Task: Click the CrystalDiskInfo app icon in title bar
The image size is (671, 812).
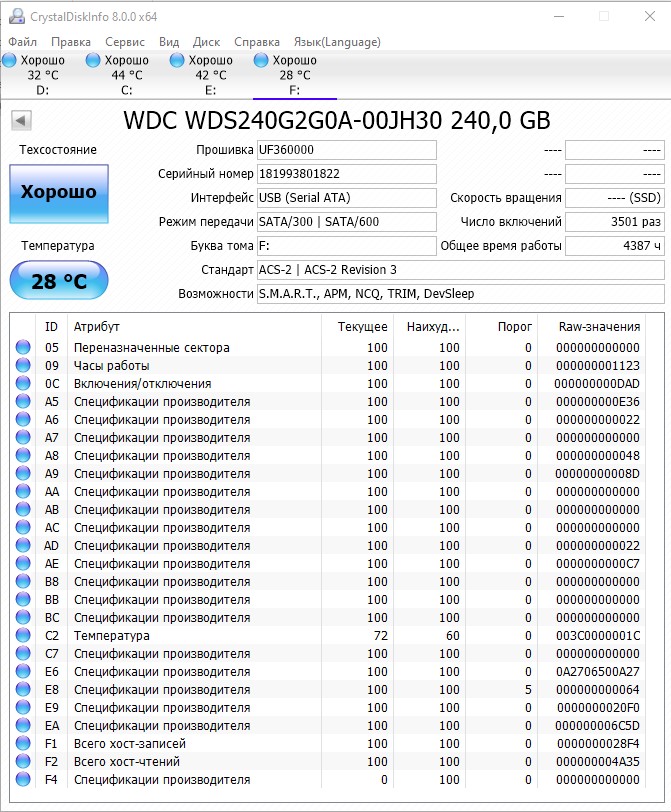Action: click(x=13, y=16)
